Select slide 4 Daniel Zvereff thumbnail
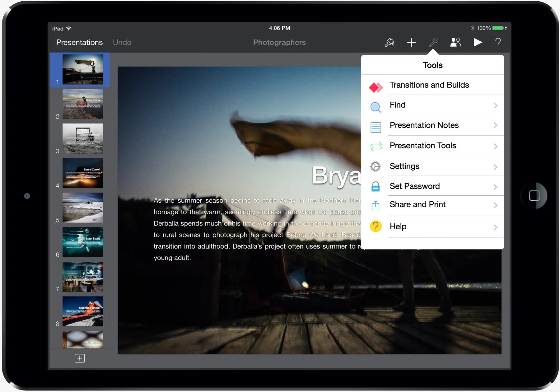The image size is (560, 392). pyautogui.click(x=83, y=173)
